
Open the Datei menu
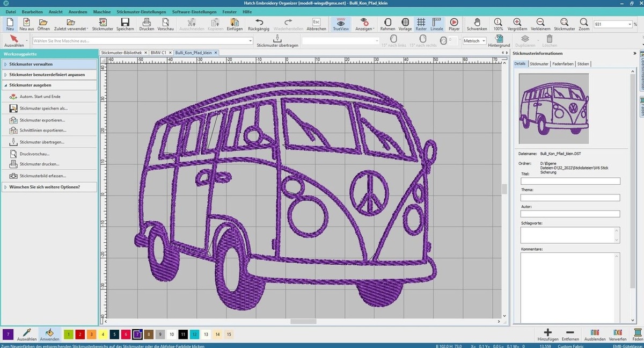tap(11, 11)
